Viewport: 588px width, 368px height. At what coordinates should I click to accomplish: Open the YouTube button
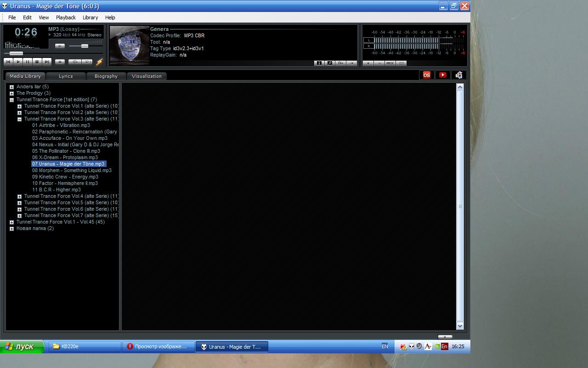[x=443, y=75]
